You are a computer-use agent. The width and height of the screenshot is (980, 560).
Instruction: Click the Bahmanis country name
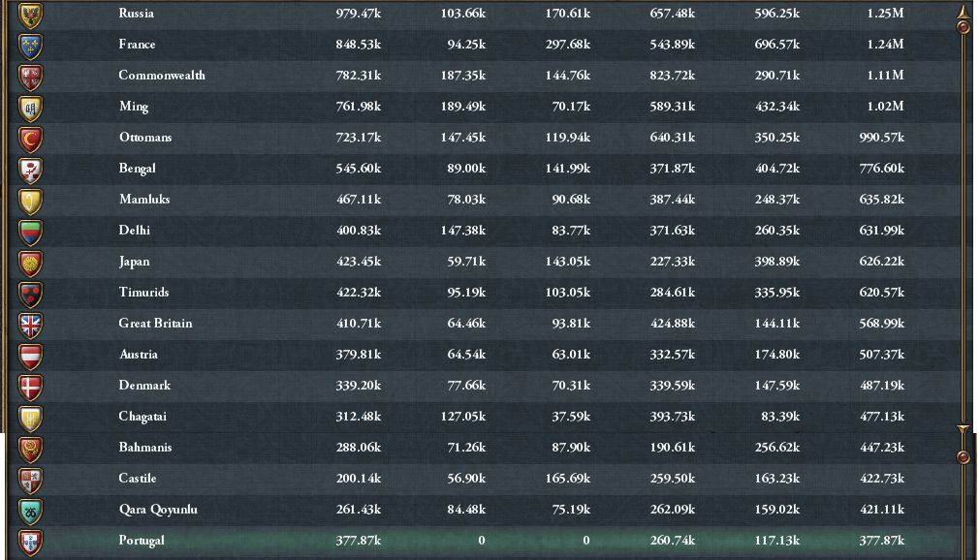pos(145,448)
